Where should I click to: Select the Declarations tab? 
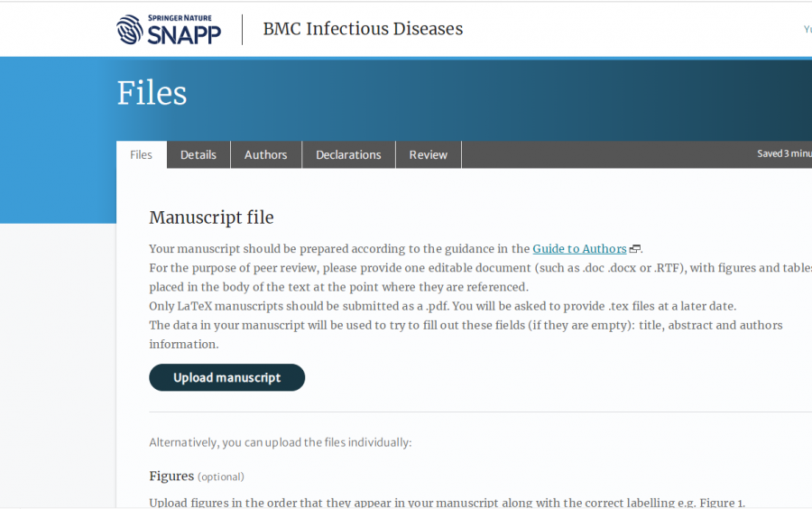click(x=348, y=155)
